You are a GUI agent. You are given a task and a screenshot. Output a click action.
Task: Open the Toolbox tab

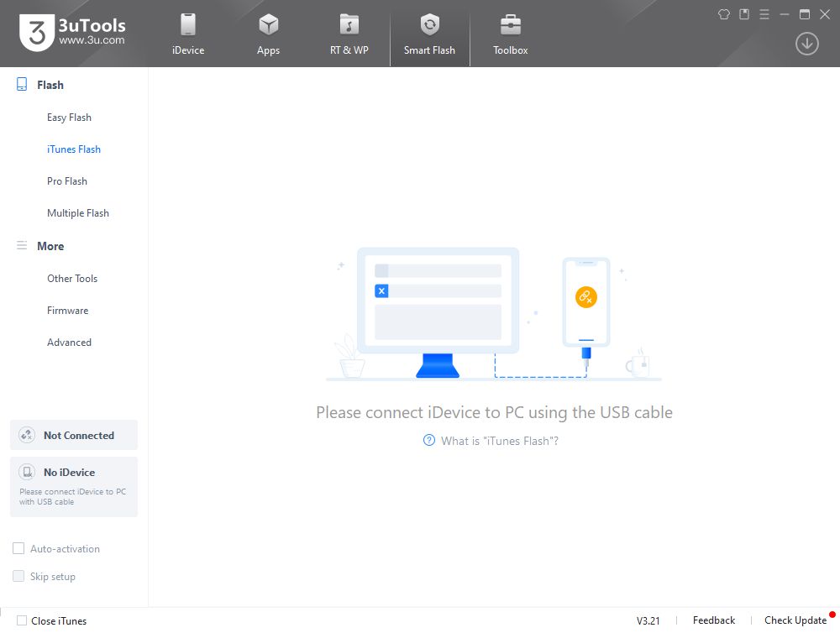(x=510, y=34)
